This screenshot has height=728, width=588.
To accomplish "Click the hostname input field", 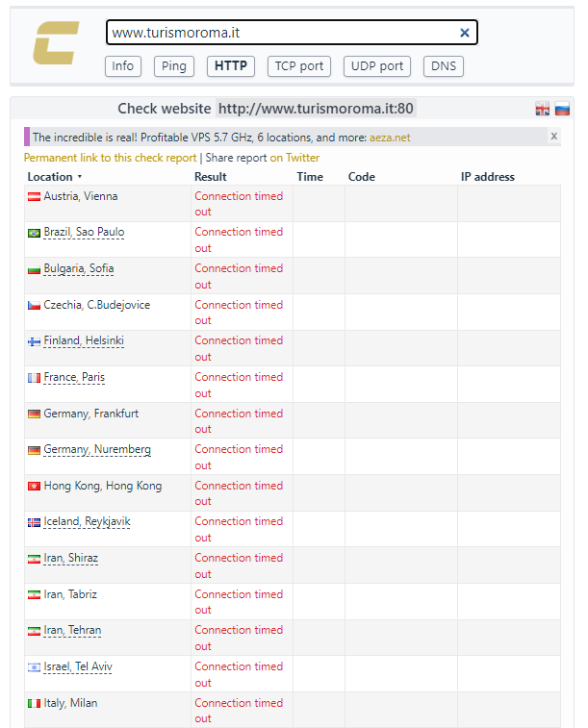I will coord(279,33).
